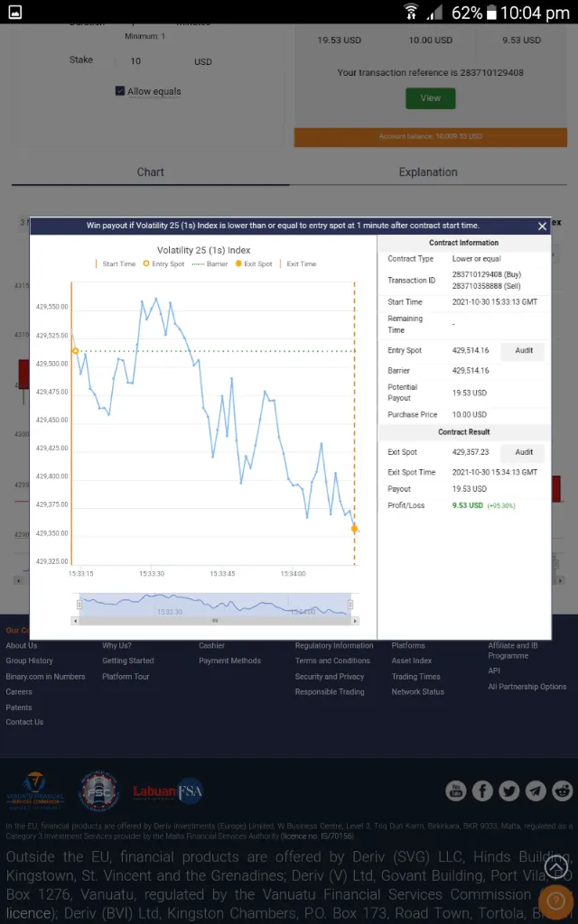Open the Reddit social icon
This screenshot has width=578, height=924.
click(x=562, y=790)
